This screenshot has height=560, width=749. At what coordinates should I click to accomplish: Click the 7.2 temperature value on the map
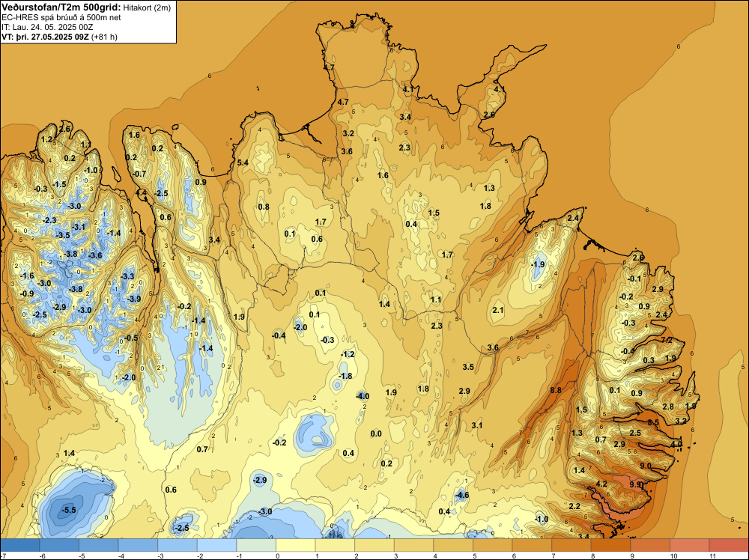tap(667, 341)
